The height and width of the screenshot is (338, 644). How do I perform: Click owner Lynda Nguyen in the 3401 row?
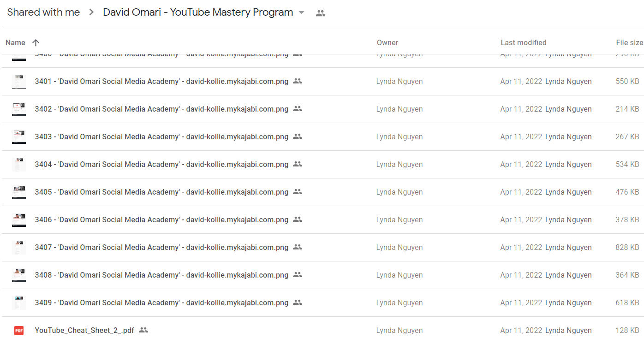(x=400, y=81)
